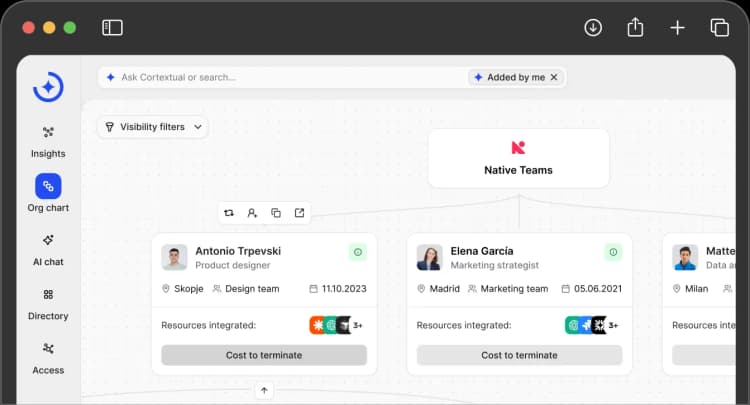Open Antonio's integrated resources icon stack

(x=331, y=325)
